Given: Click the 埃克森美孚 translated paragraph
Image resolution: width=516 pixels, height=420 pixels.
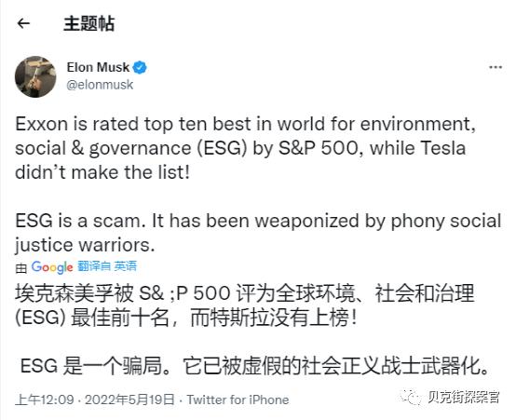Looking at the screenshot, I should (x=245, y=305).
